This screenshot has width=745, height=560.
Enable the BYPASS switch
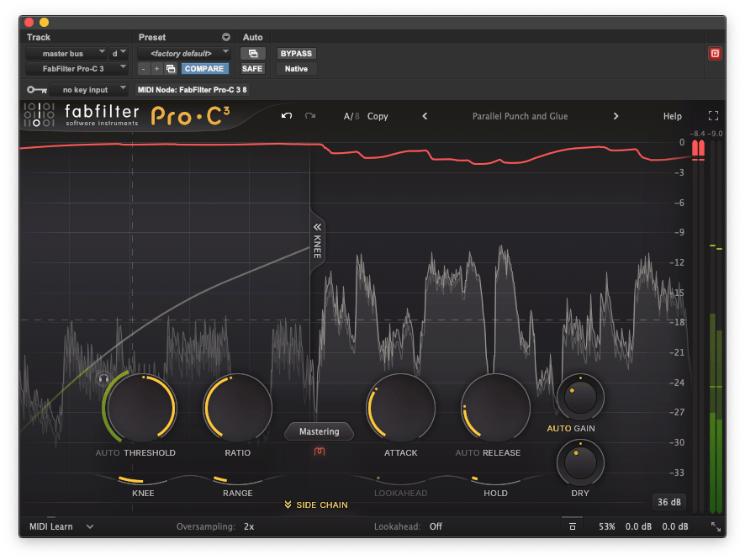(x=295, y=53)
